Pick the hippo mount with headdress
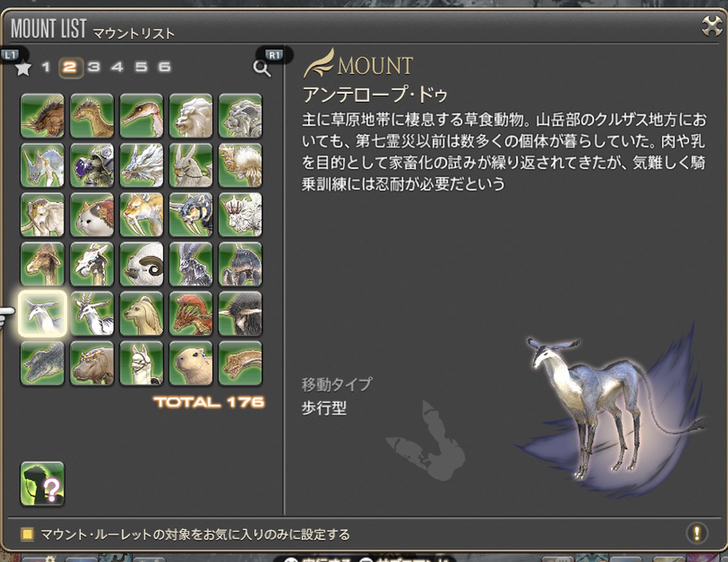The height and width of the screenshot is (562, 728). (92, 363)
